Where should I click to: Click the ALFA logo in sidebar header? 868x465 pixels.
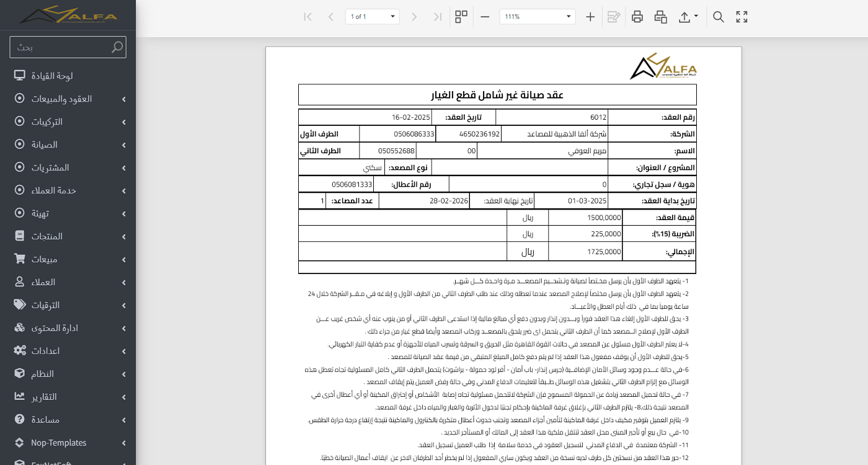[68, 15]
